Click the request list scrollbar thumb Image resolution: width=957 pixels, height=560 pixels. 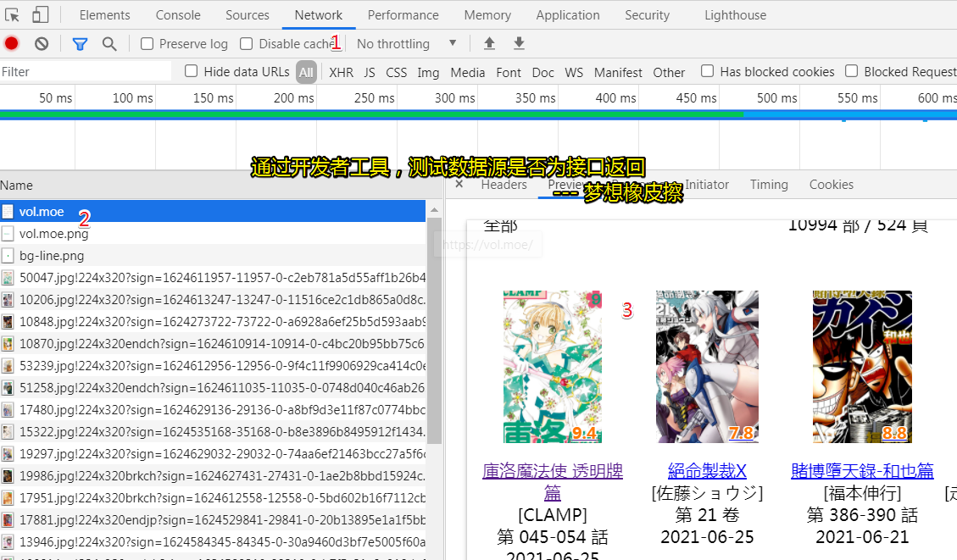pos(434,330)
